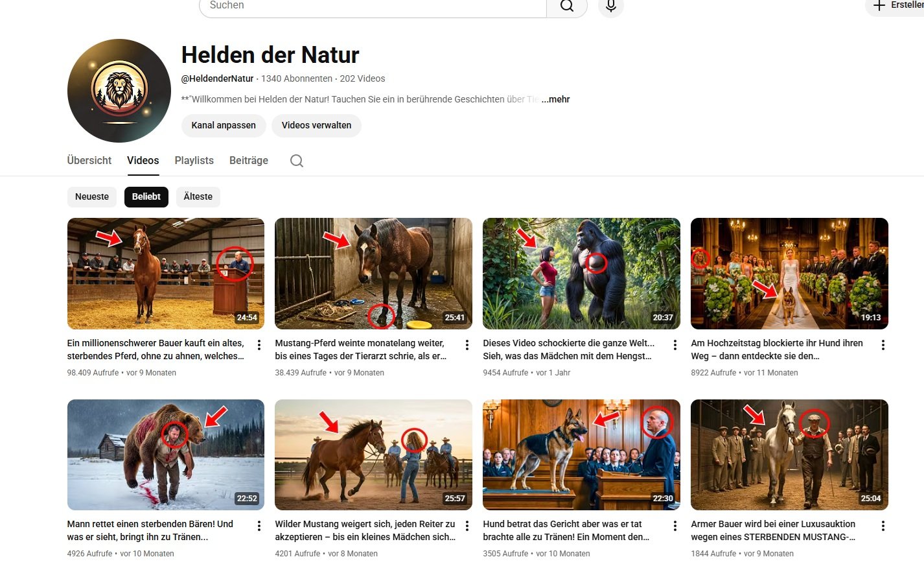Image resolution: width=924 pixels, height=568 pixels.
Task: Select the Beliebt sort filter
Action: [146, 196]
